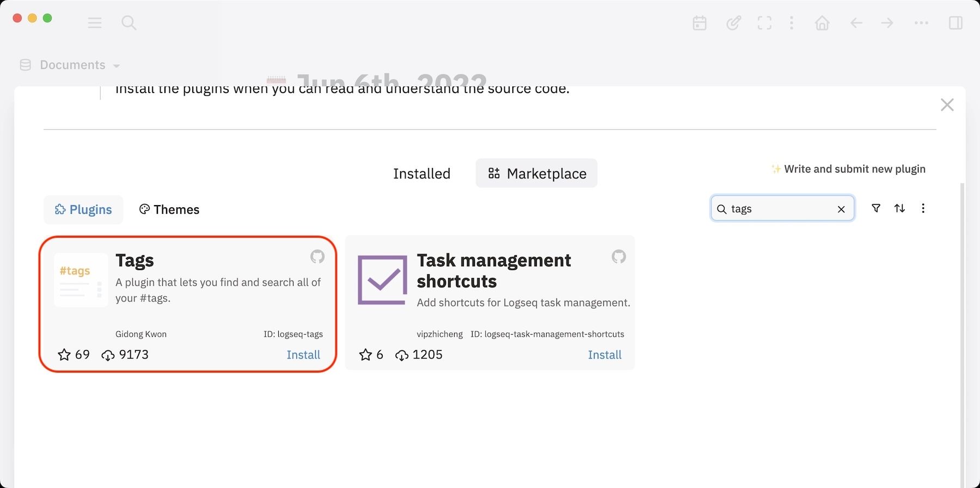Click the search magnifier in the top bar
Viewport: 980px width, 488px height.
pos(128,23)
